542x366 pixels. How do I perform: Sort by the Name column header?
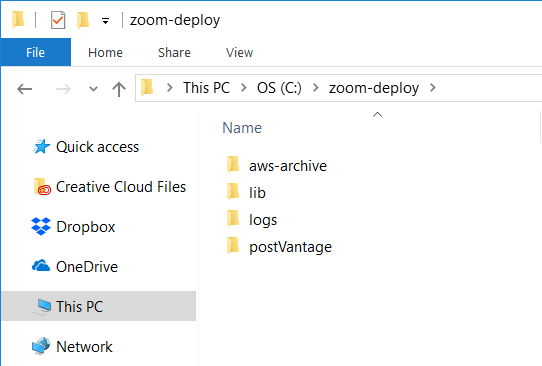pos(242,128)
